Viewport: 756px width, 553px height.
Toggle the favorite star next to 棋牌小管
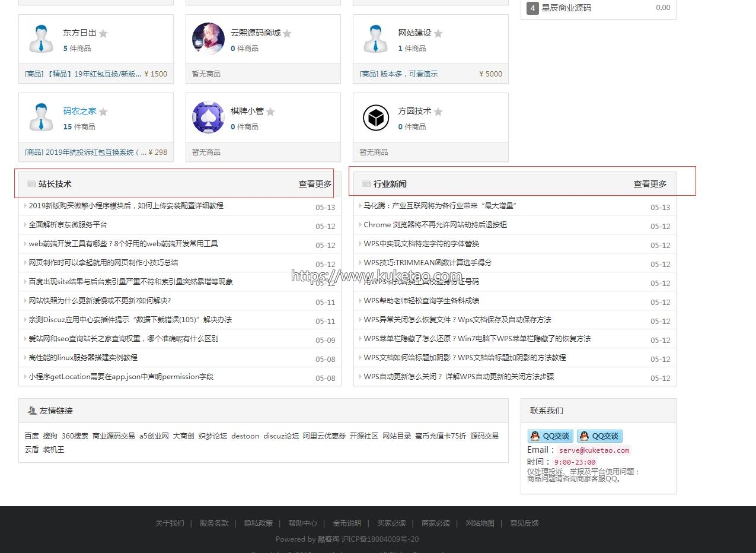270,112
